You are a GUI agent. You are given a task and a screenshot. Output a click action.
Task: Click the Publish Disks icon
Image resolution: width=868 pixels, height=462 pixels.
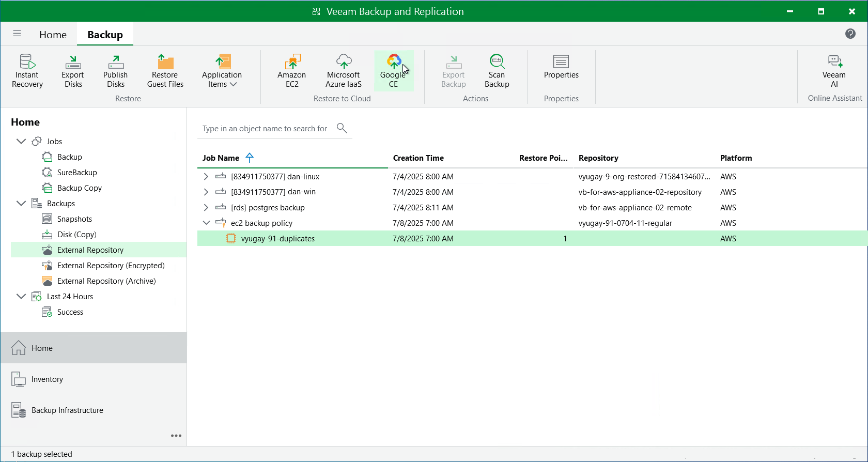point(116,71)
